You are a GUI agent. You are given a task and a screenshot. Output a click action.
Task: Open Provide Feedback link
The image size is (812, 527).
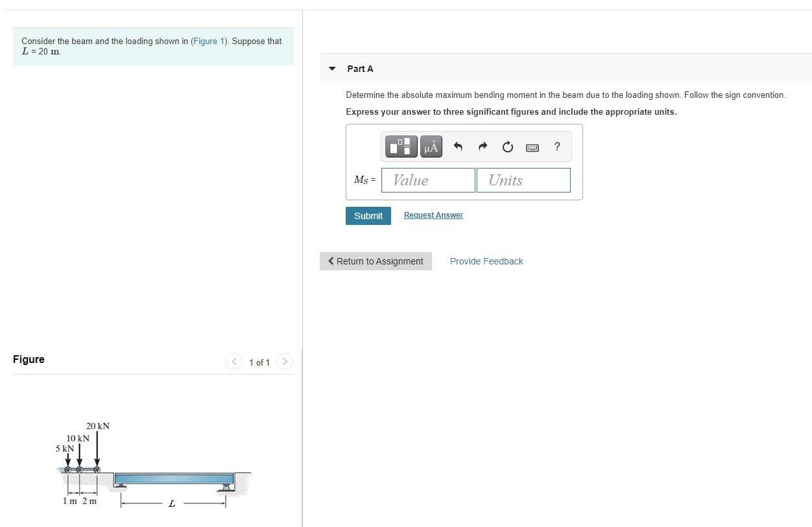click(486, 261)
